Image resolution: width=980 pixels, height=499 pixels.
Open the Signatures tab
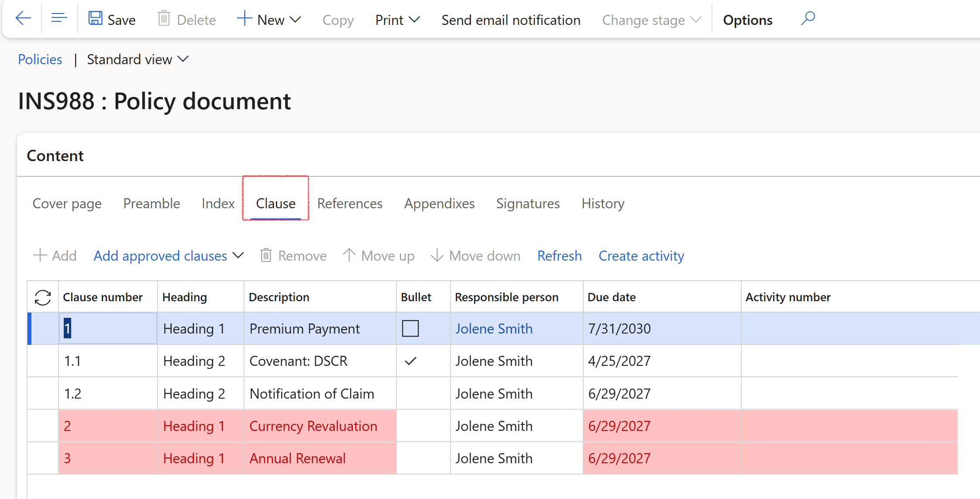[528, 203]
